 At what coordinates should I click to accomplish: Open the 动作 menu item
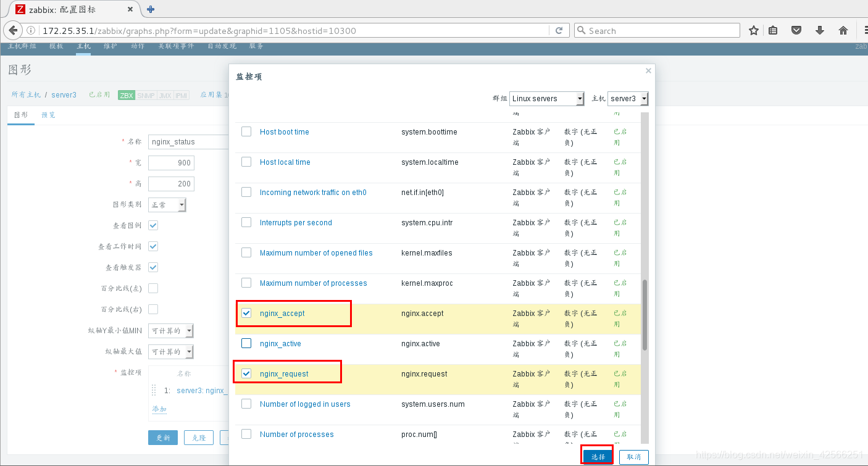point(138,47)
